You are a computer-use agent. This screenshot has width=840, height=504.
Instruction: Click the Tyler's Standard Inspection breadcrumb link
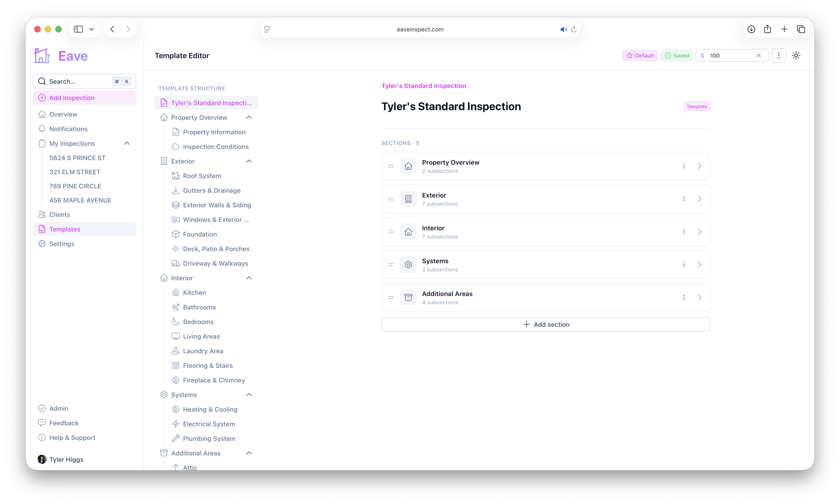[x=423, y=86]
